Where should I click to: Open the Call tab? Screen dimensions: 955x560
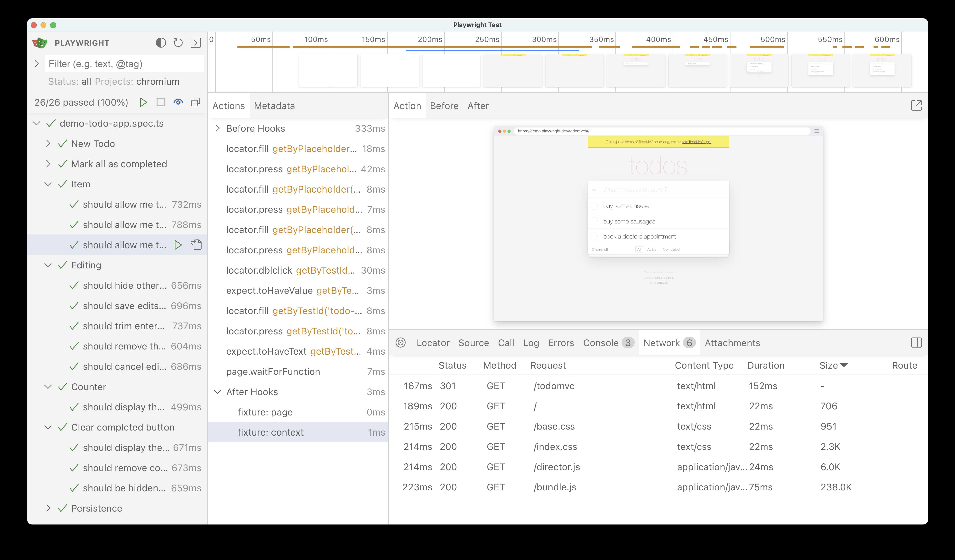point(506,343)
